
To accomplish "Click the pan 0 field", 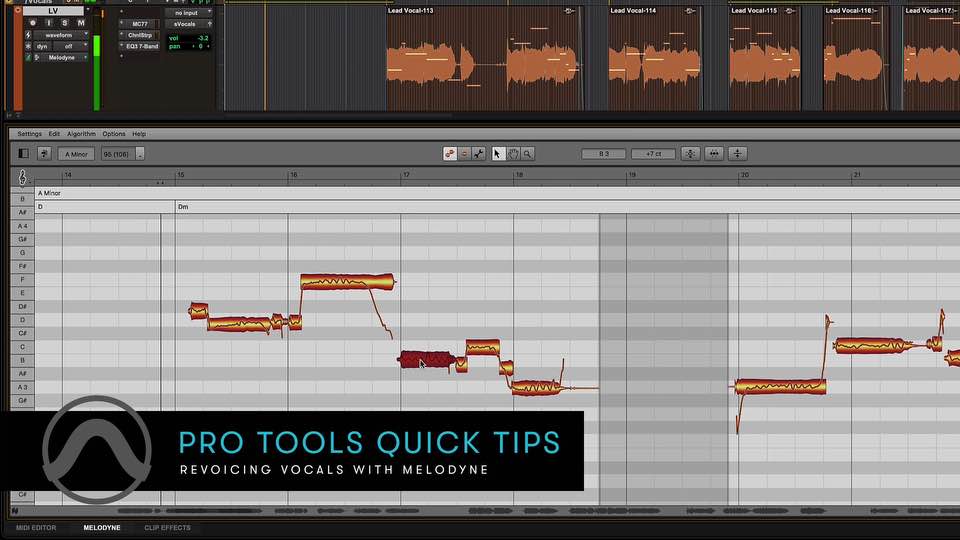I will click(x=189, y=46).
